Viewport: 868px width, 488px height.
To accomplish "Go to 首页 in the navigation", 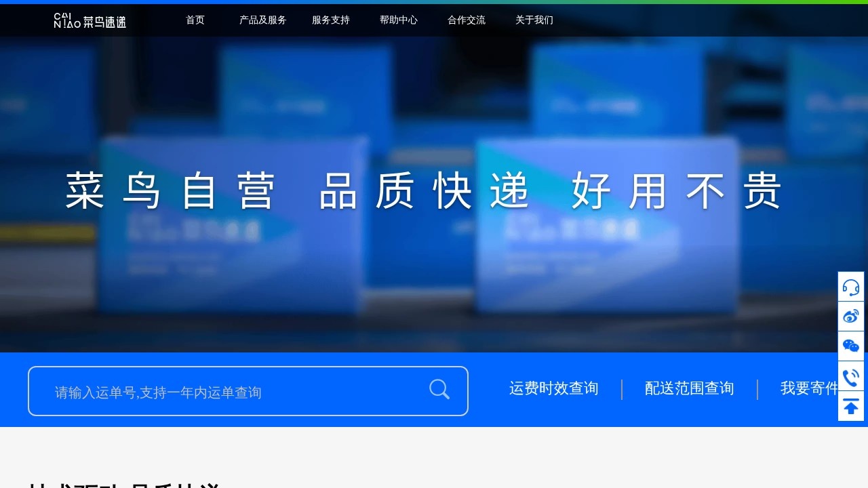I will (195, 20).
